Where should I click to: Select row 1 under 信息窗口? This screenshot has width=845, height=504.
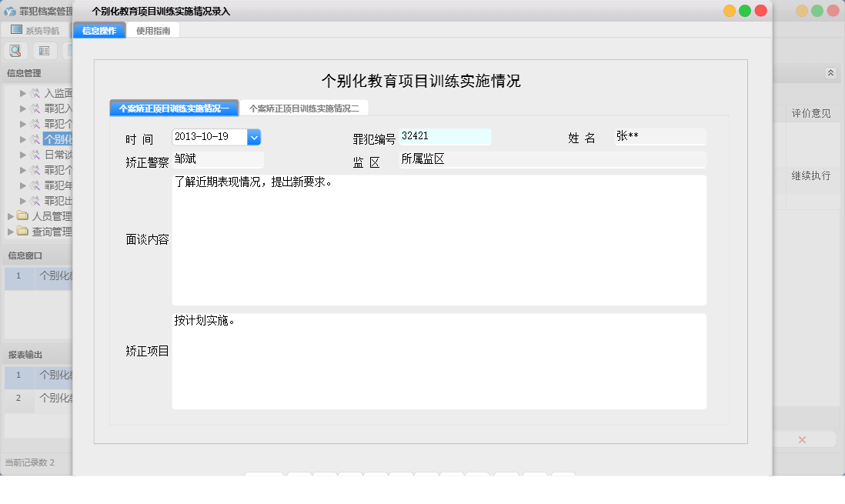click(x=38, y=278)
